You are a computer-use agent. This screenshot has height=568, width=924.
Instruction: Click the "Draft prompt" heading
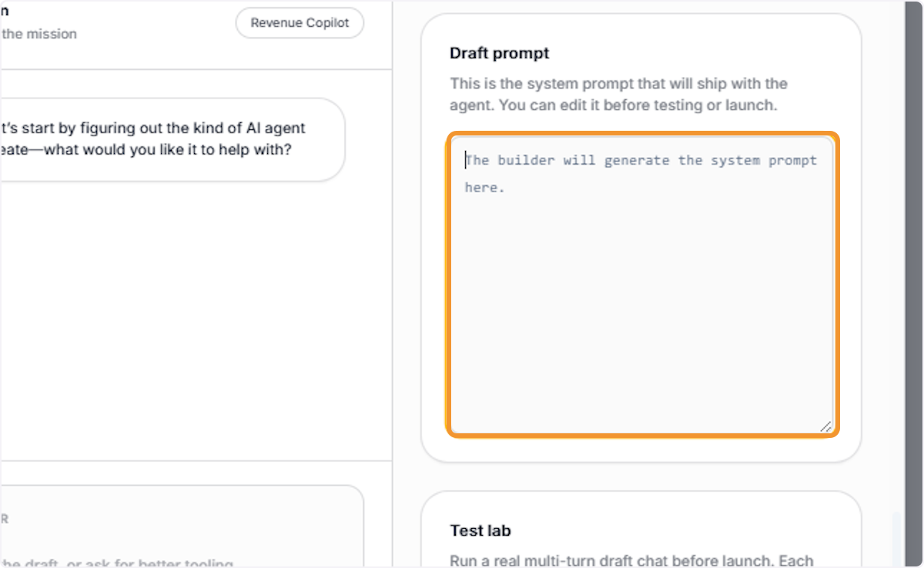point(500,54)
